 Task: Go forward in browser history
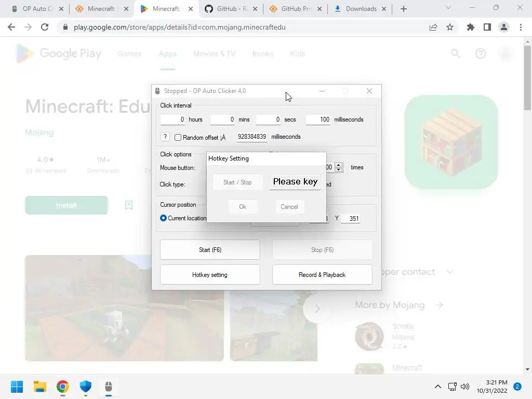point(28,27)
